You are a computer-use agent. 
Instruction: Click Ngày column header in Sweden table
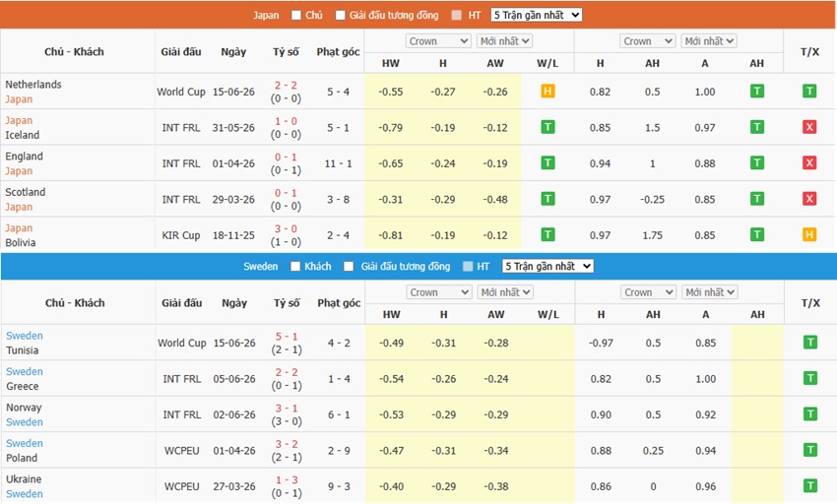coord(234,303)
